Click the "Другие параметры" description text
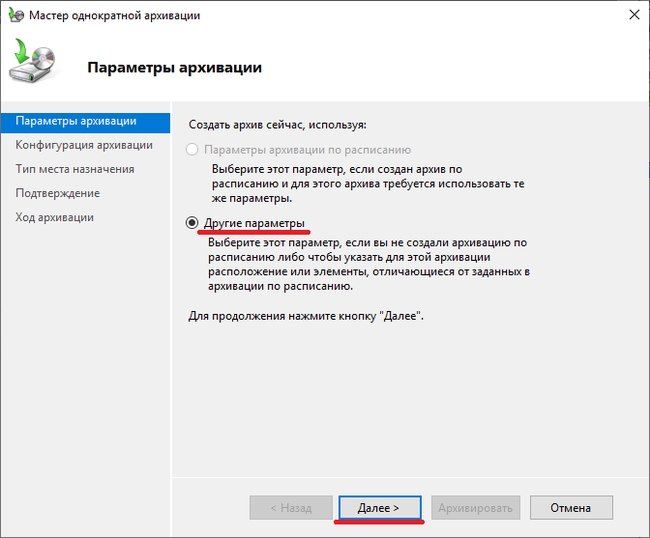 click(x=368, y=264)
